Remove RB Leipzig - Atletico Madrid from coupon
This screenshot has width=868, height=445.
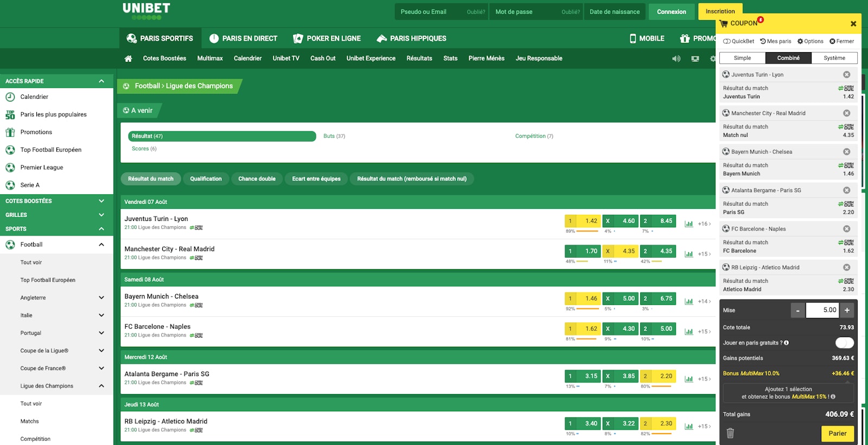(846, 267)
